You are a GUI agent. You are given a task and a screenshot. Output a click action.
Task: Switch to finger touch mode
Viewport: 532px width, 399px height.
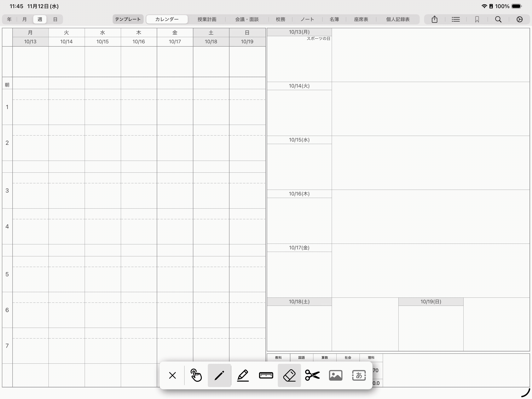point(196,375)
